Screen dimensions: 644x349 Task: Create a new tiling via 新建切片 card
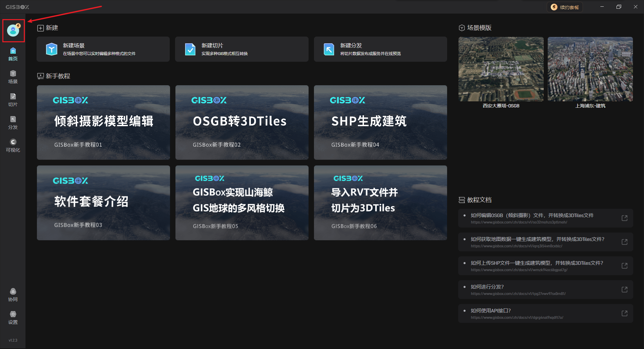[x=242, y=49]
